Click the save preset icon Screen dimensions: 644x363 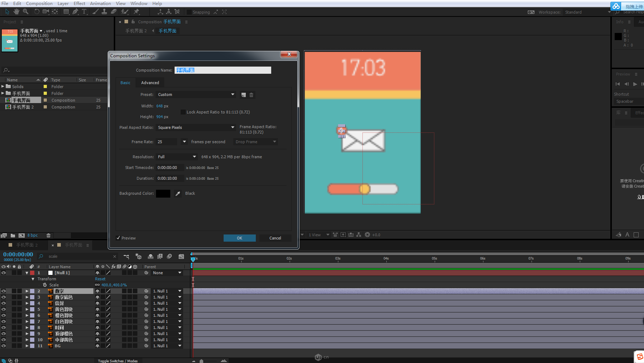(244, 95)
